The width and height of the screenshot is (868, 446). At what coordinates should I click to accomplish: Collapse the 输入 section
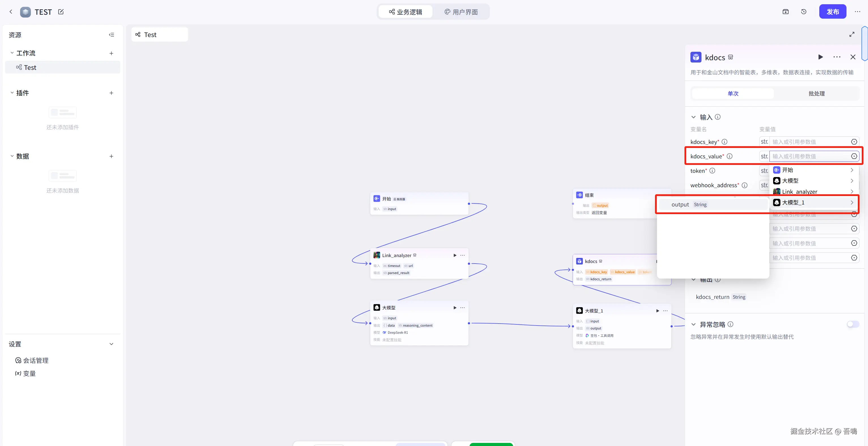point(694,117)
